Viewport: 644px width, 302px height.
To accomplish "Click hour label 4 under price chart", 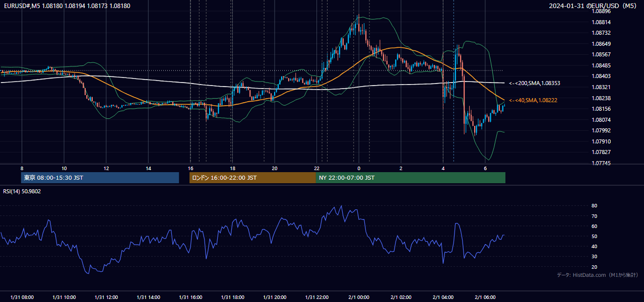I will coord(443,168).
